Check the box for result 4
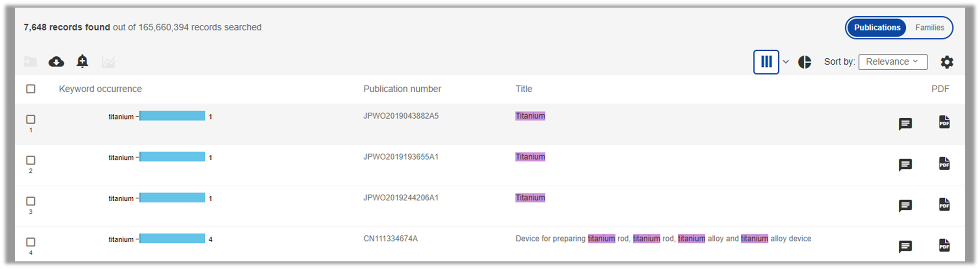This screenshot has width=980, height=269. 31,242
